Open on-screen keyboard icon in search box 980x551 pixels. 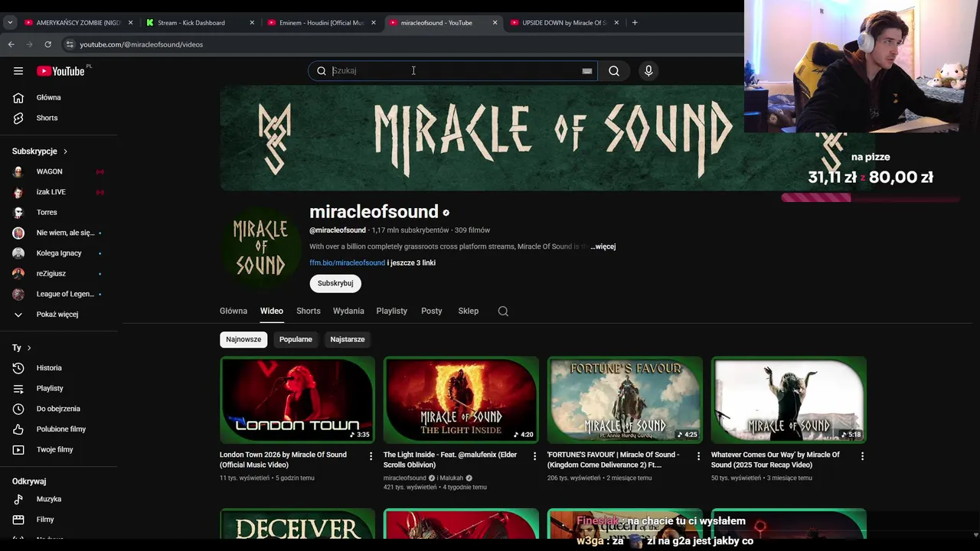tap(587, 71)
